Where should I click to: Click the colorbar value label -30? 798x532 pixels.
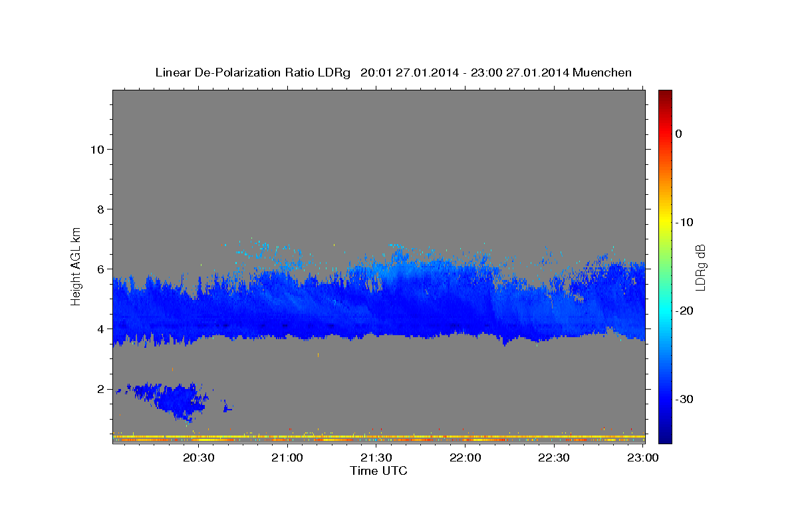(x=684, y=399)
